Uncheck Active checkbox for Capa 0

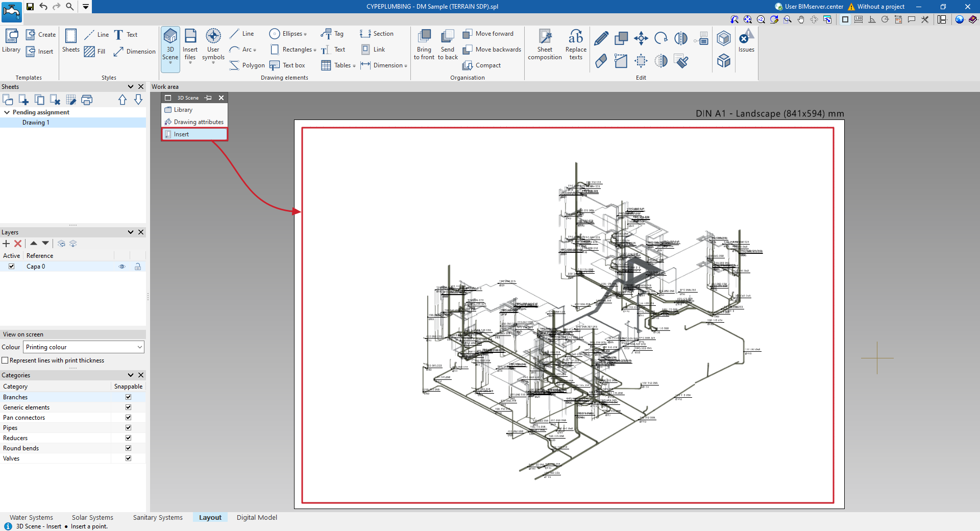click(x=11, y=267)
